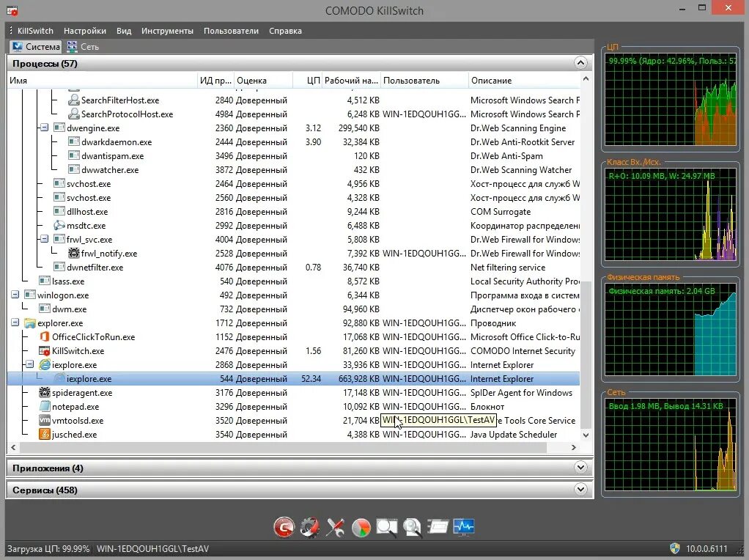Click the dwnetfilter.exe process icon
The height and width of the screenshot is (560, 749).
coord(59,267)
